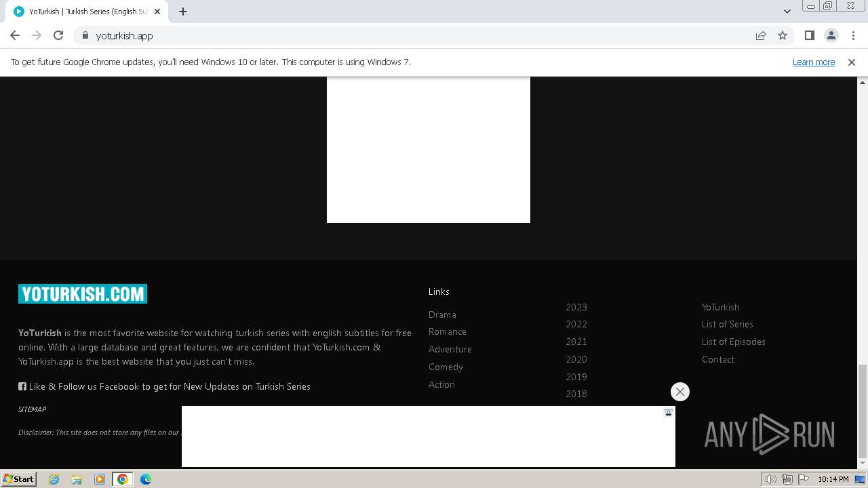Click the clock showing 10:14 PM
Image resolution: width=868 pixels, height=488 pixels.
click(x=833, y=479)
